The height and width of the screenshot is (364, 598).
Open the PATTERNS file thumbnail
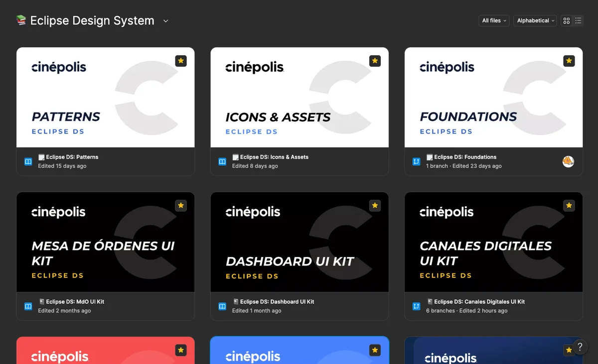click(106, 98)
